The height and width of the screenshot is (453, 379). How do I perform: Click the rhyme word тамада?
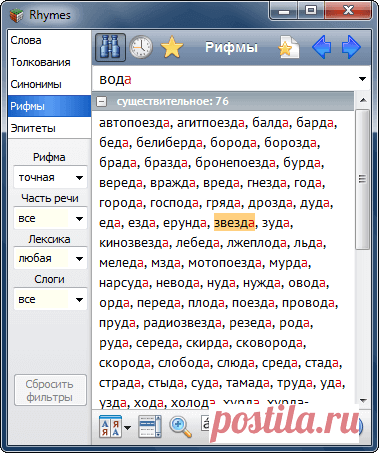tap(248, 383)
